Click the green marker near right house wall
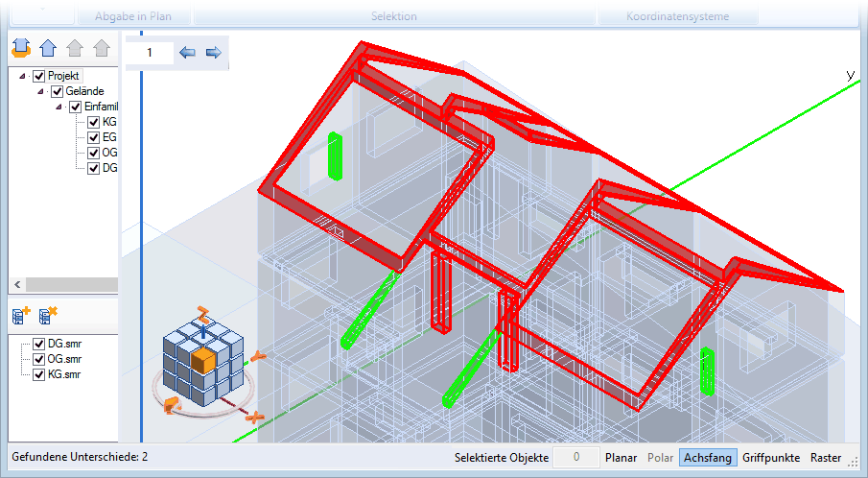 [707, 371]
